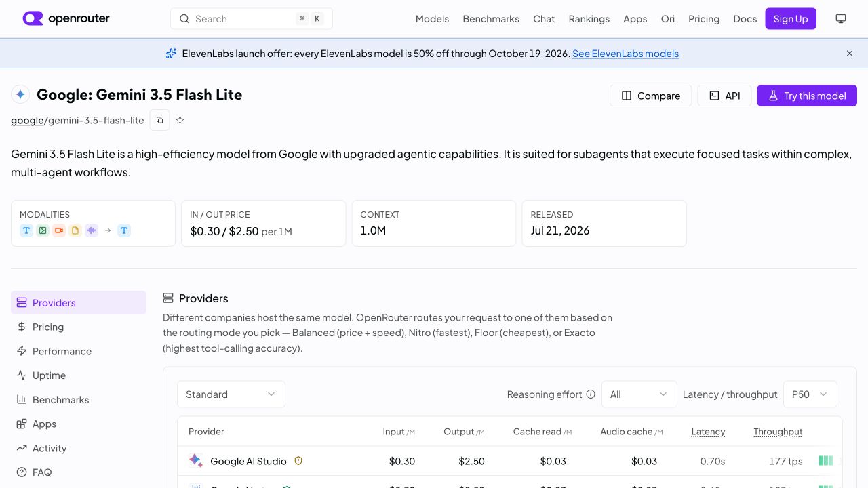Screen dimensions: 868x488
Task: Click the audio modality icon
Action: [x=92, y=230]
